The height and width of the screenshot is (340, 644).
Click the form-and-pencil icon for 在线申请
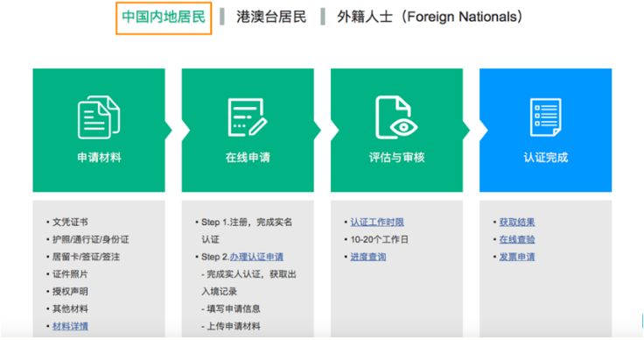coord(248,117)
